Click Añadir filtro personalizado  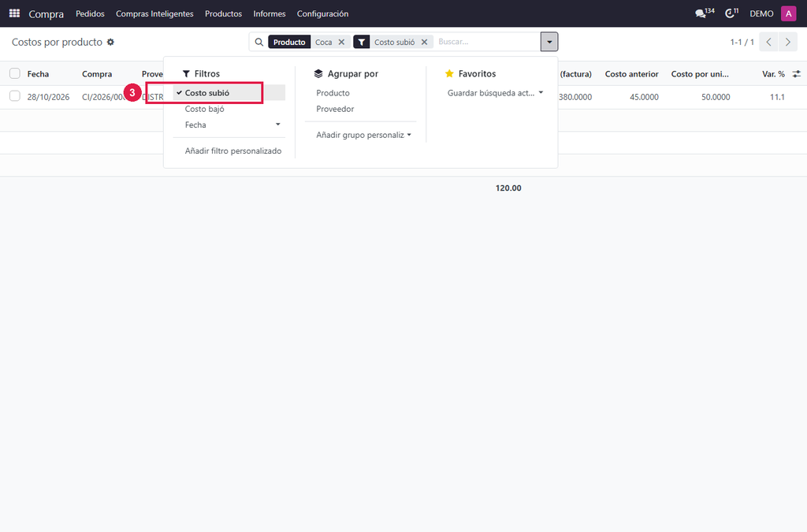point(233,151)
